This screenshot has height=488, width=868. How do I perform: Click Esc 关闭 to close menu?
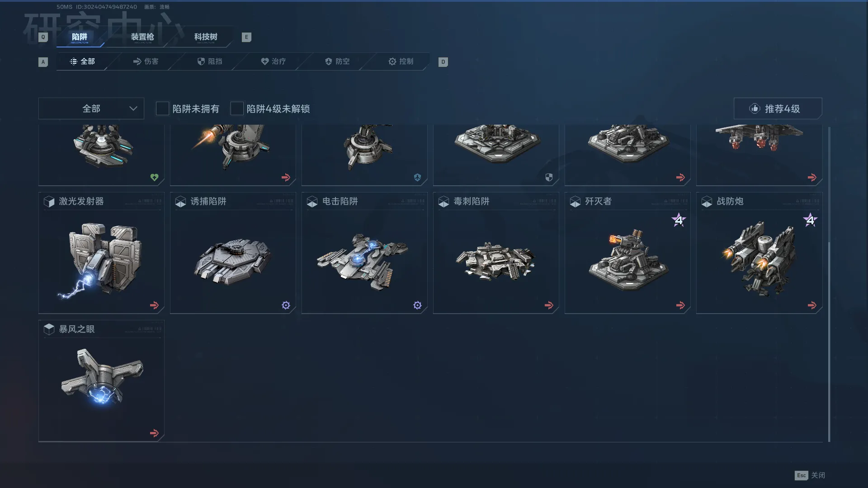(x=810, y=475)
